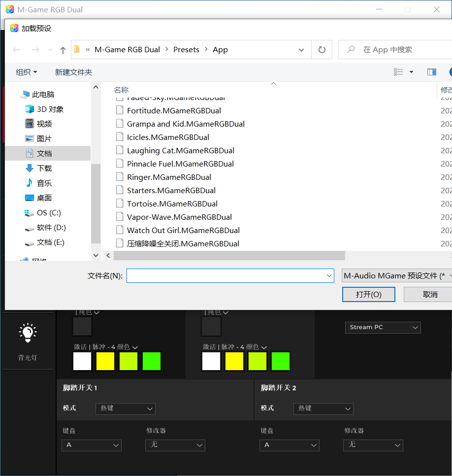Open footswitch 2 modifier dropdown (无)

373,445
